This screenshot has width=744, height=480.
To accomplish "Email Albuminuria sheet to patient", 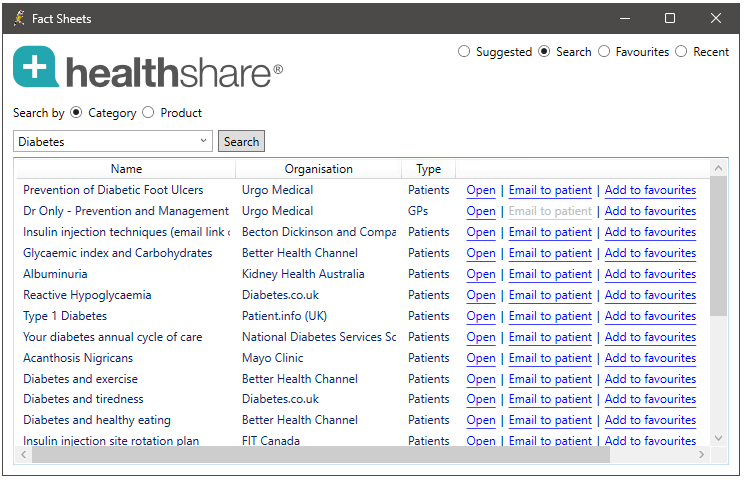I will (550, 274).
